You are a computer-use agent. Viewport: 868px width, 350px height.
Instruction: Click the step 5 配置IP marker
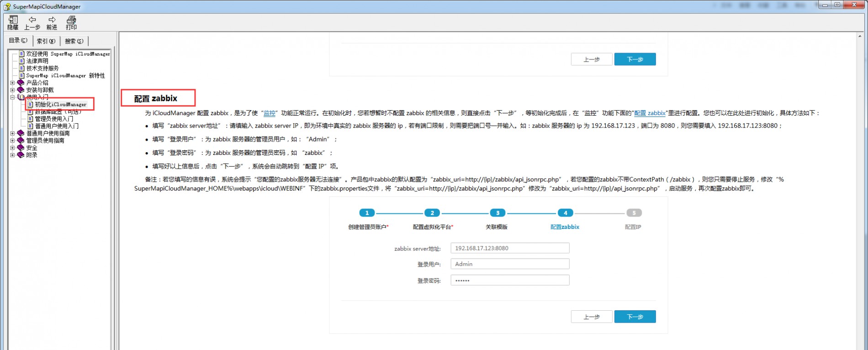[634, 213]
